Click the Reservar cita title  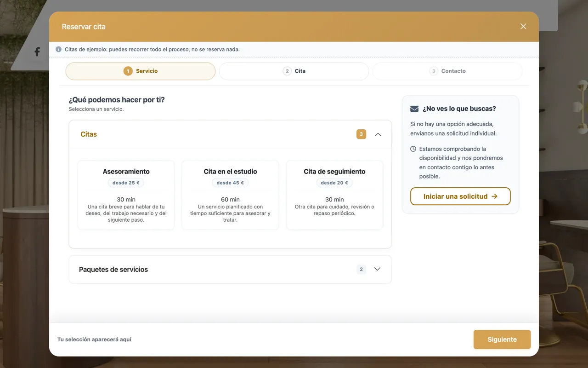point(84,27)
